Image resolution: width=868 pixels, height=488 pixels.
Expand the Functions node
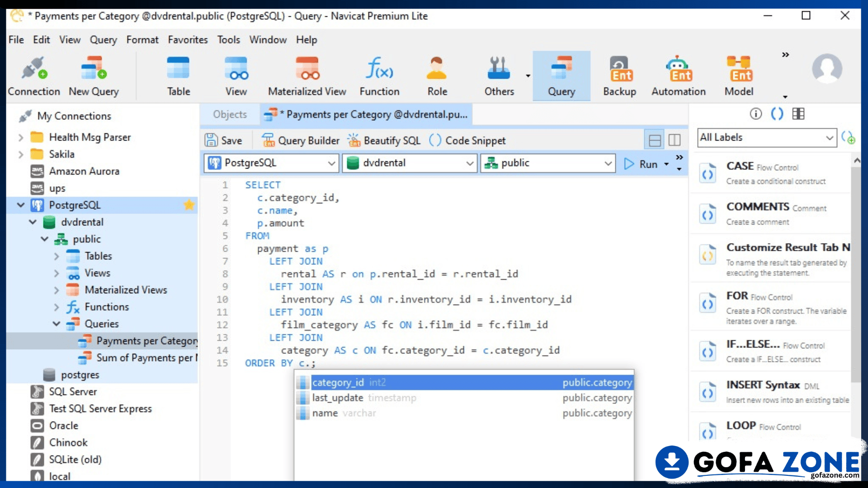point(57,307)
